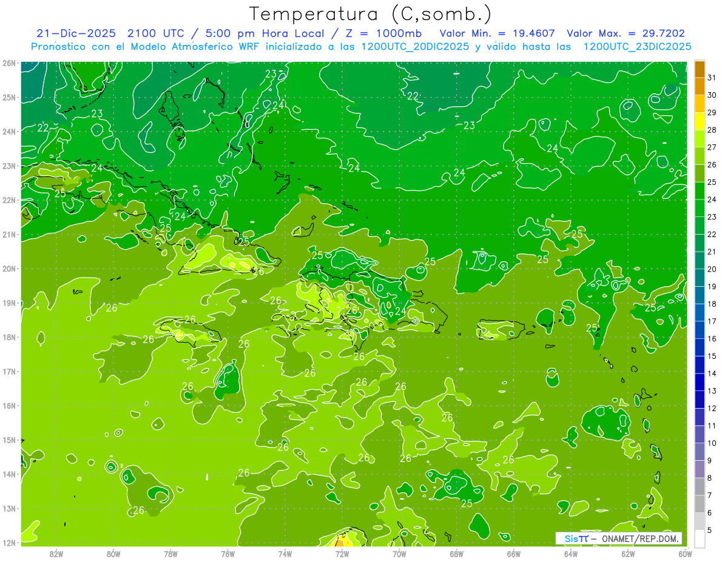
Task: Click the "16N" latitude label
Action: [9, 406]
